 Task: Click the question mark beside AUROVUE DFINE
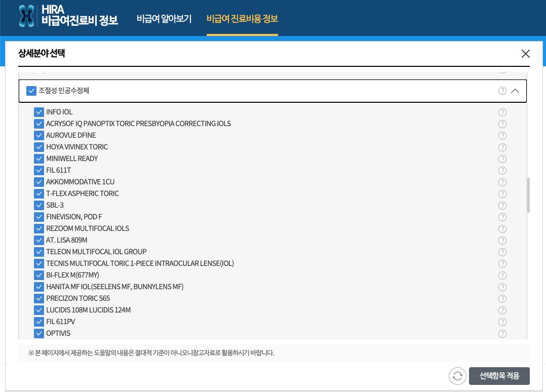pos(502,136)
